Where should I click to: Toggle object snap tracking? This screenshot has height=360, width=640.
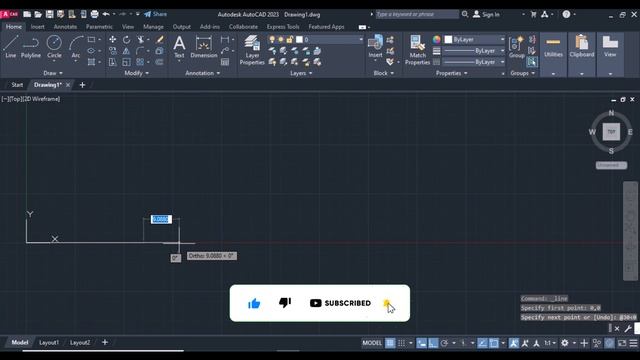[482, 343]
